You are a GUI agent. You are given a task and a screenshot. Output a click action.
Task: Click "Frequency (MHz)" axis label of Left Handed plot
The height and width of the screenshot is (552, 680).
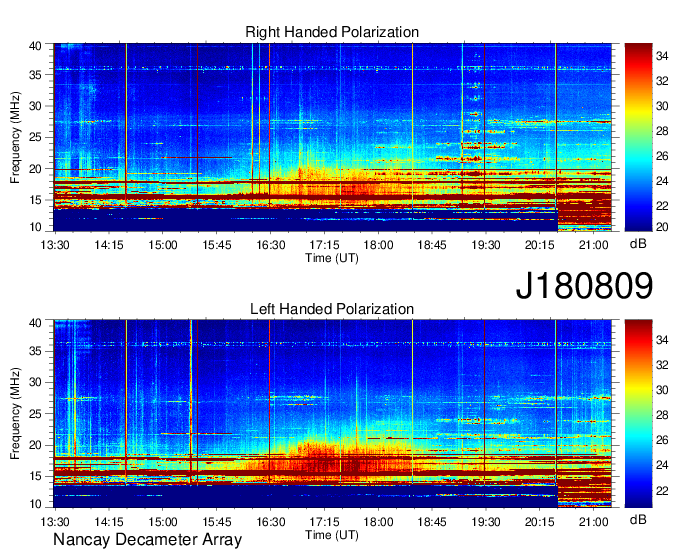[x=15, y=414]
